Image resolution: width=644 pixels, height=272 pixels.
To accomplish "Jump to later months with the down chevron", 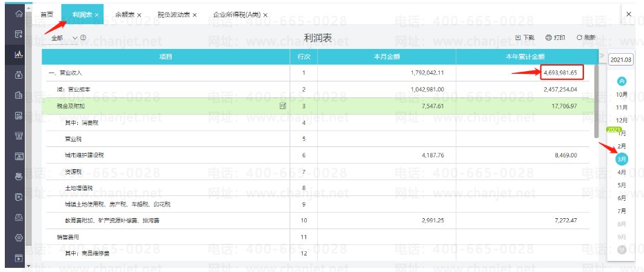I will 622,249.
